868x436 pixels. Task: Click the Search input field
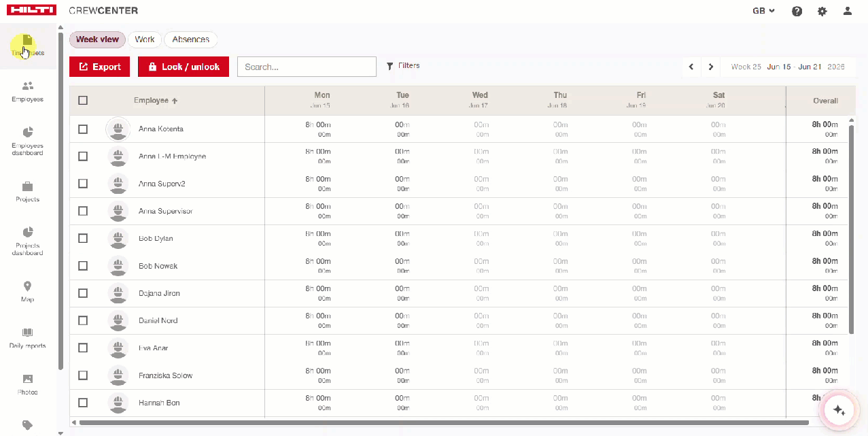pyautogui.click(x=307, y=67)
